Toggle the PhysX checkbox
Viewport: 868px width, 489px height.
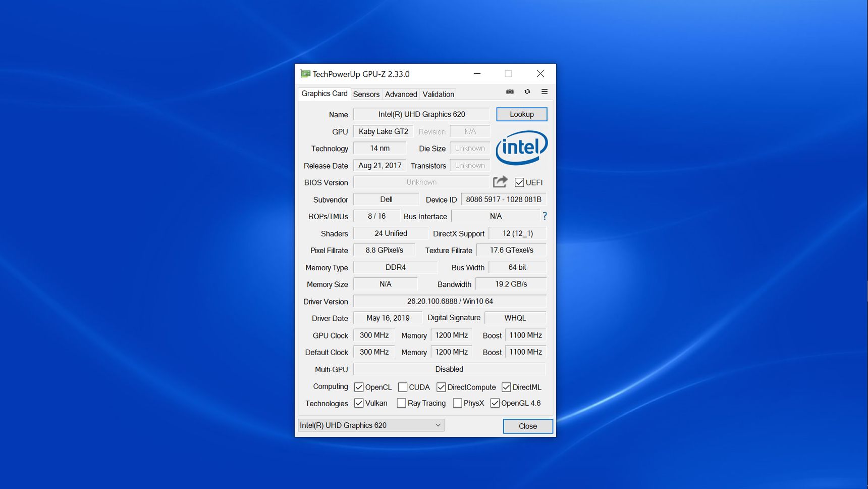coord(457,403)
